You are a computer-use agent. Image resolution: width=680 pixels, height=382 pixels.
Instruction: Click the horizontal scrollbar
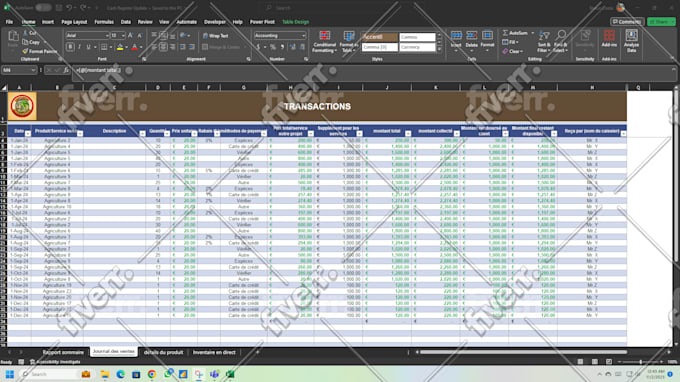(523, 352)
